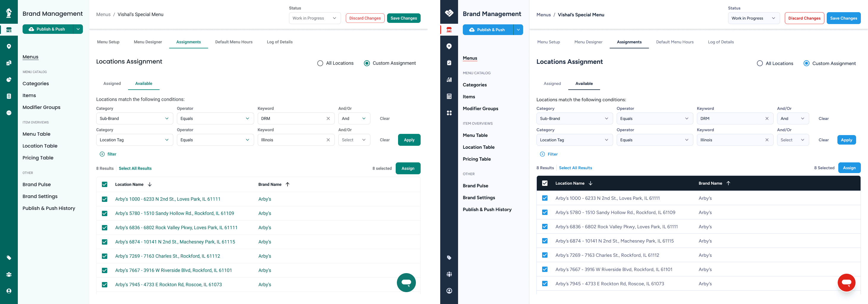Open the Location Tag category dropdown in the blue theme

(575, 140)
